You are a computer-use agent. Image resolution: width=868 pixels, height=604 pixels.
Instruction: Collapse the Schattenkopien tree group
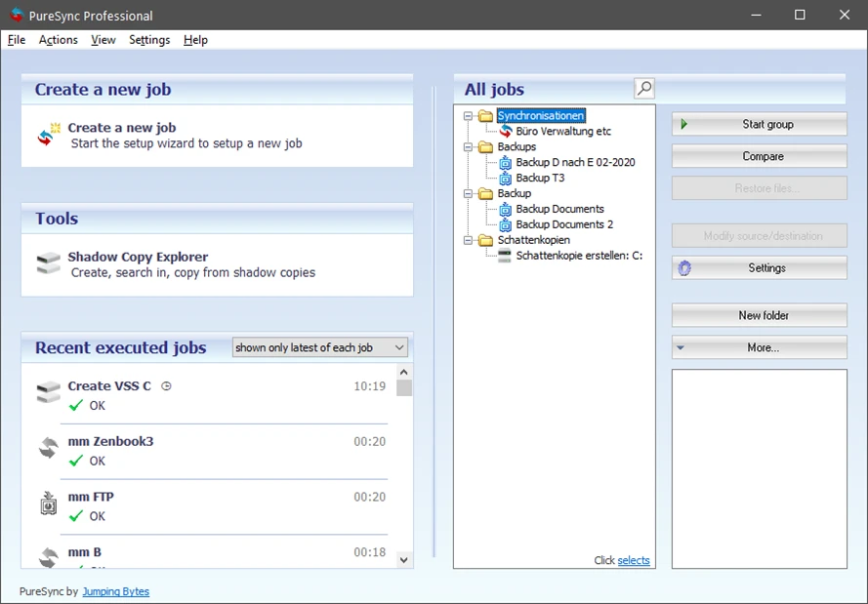click(469, 240)
